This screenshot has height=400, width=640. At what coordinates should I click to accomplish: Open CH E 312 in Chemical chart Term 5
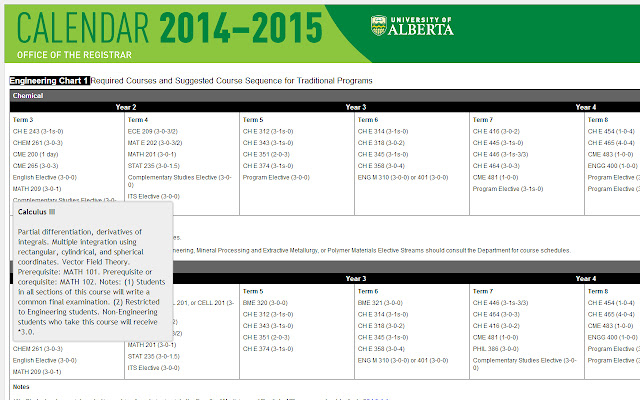click(268, 131)
